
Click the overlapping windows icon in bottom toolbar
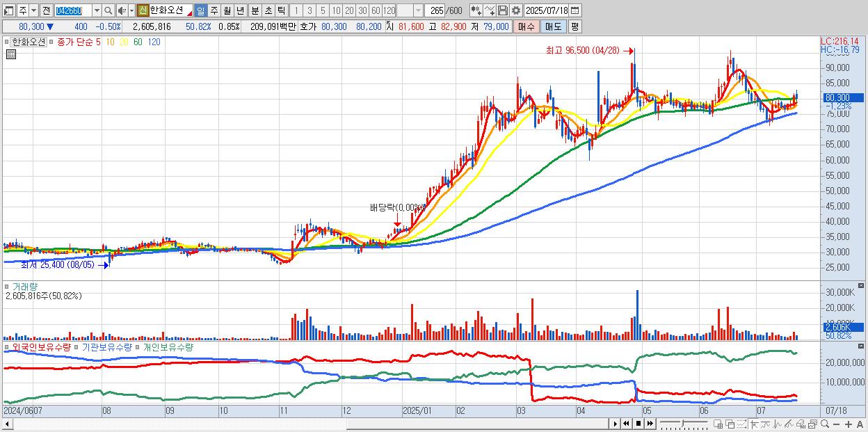(x=730, y=424)
